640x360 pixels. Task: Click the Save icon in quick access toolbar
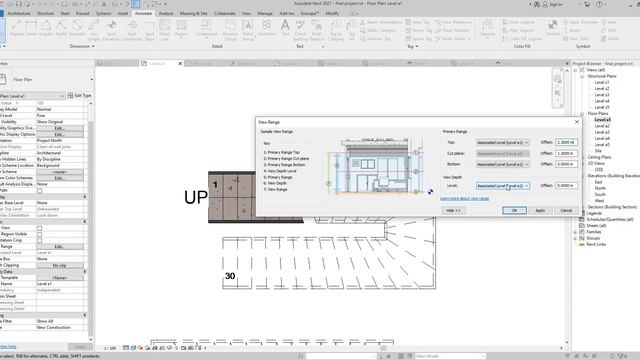click(x=19, y=4)
